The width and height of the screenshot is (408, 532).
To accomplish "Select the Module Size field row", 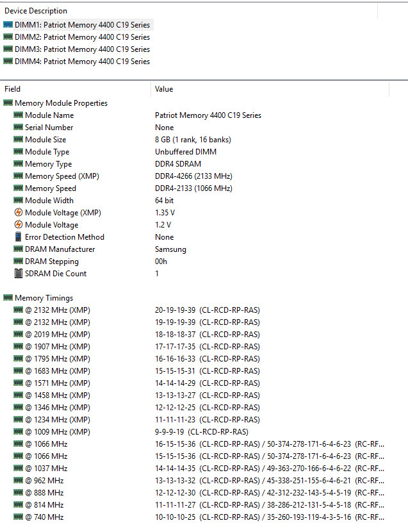I will click(x=45, y=140).
